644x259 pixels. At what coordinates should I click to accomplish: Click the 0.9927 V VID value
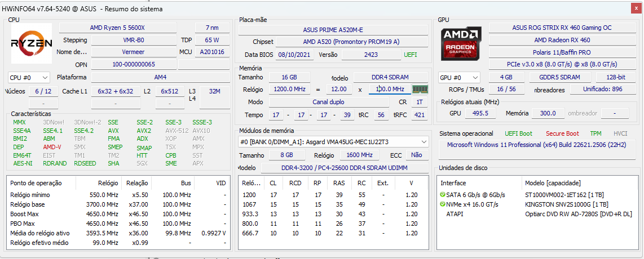coord(214,233)
